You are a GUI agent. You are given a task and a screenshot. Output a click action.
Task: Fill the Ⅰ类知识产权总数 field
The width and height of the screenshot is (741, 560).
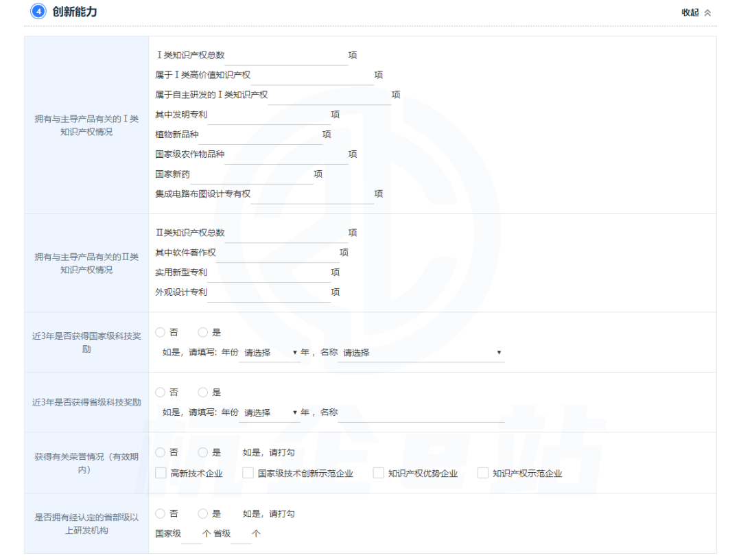click(286, 56)
